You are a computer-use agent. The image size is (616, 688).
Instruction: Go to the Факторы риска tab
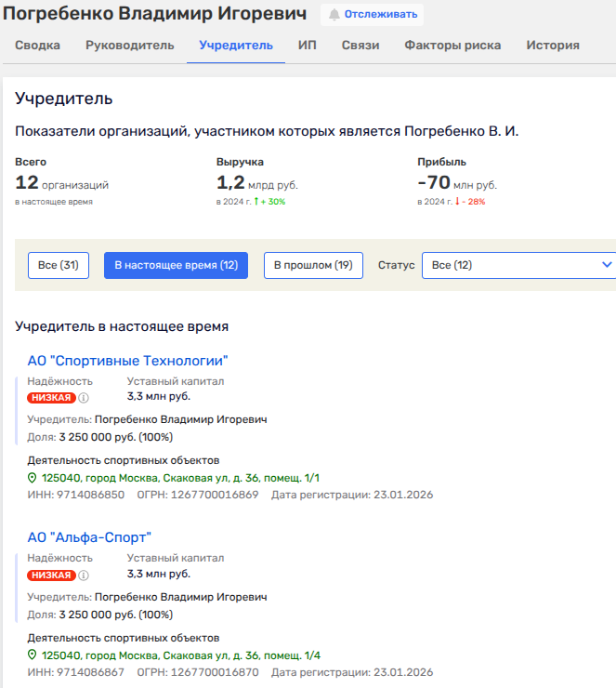click(452, 45)
